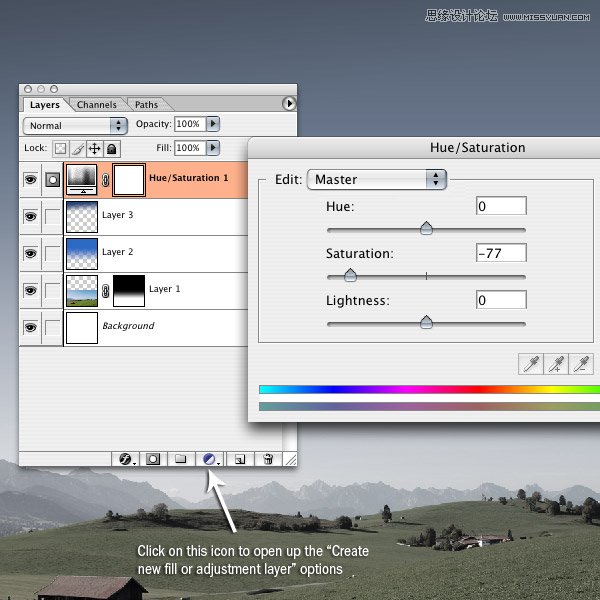Click the Lightness slider handle
The image size is (600, 600).
click(426, 322)
